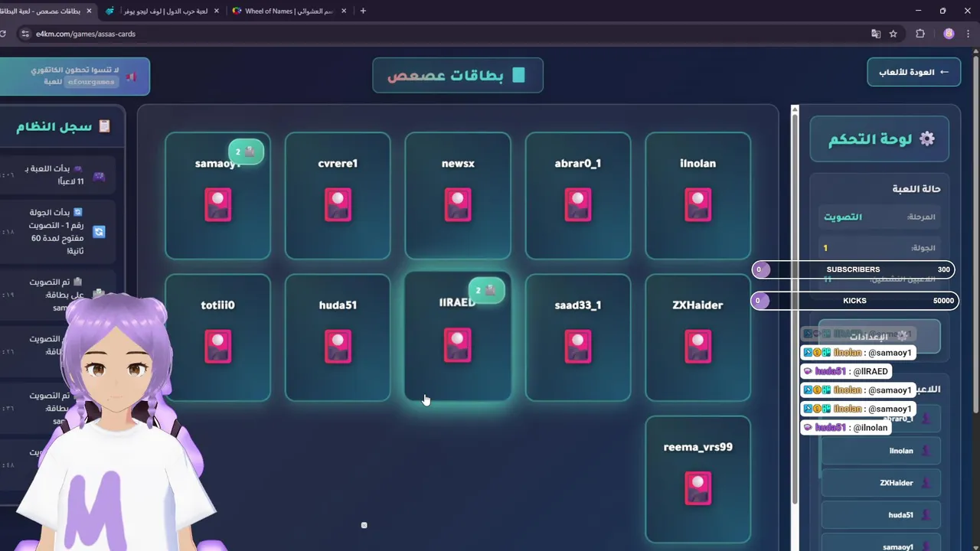Click the SUBSCRIBERS goal bar
980x551 pixels.
(853, 269)
